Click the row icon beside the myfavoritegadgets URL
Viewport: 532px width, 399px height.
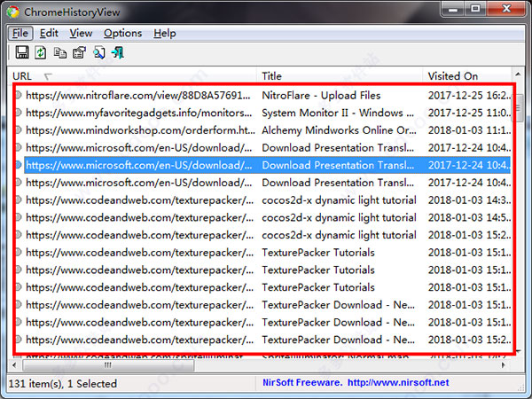[x=18, y=113]
